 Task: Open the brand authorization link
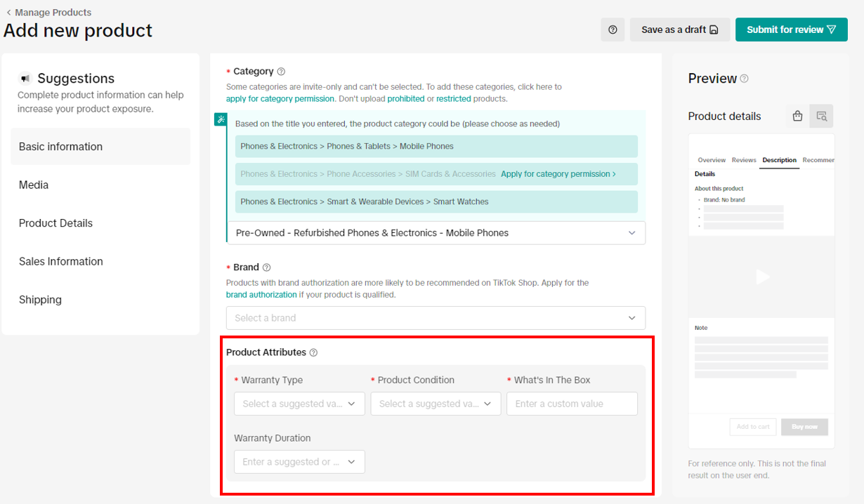coord(261,295)
